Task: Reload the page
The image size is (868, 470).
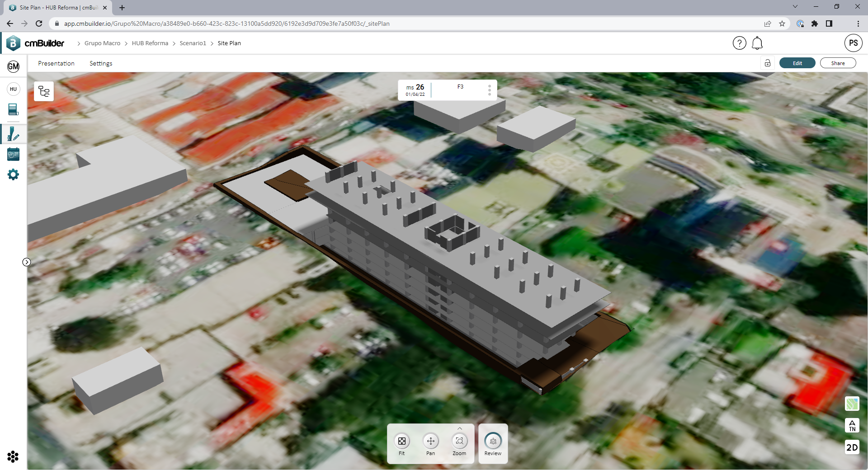Action: click(x=39, y=23)
